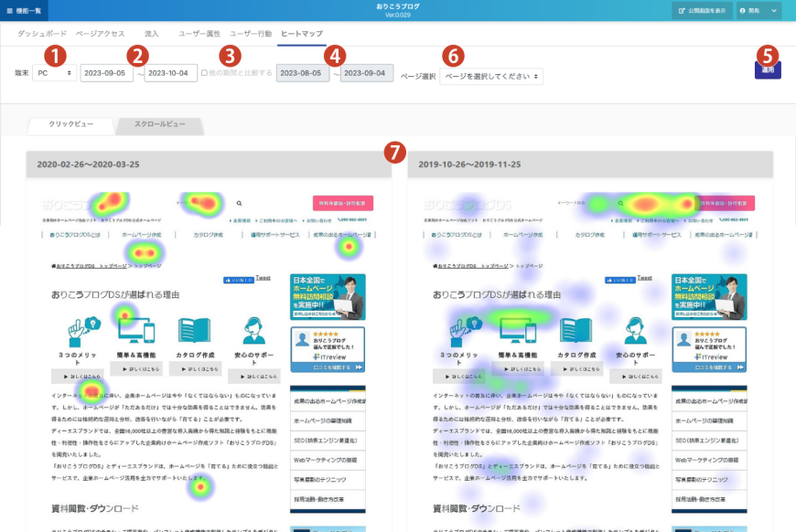Click the 適用 apply button
The width and height of the screenshot is (796, 532).
click(767, 69)
